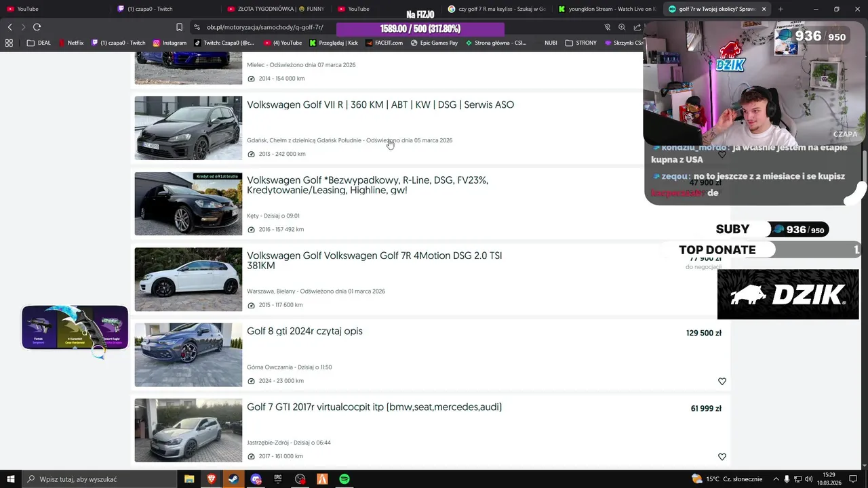This screenshot has width=868, height=488.
Task: Click the Windows taskbar search box
Action: click(x=98, y=479)
